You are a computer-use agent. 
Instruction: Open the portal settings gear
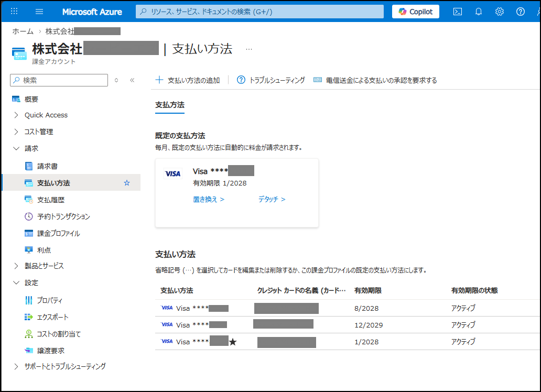tap(499, 11)
